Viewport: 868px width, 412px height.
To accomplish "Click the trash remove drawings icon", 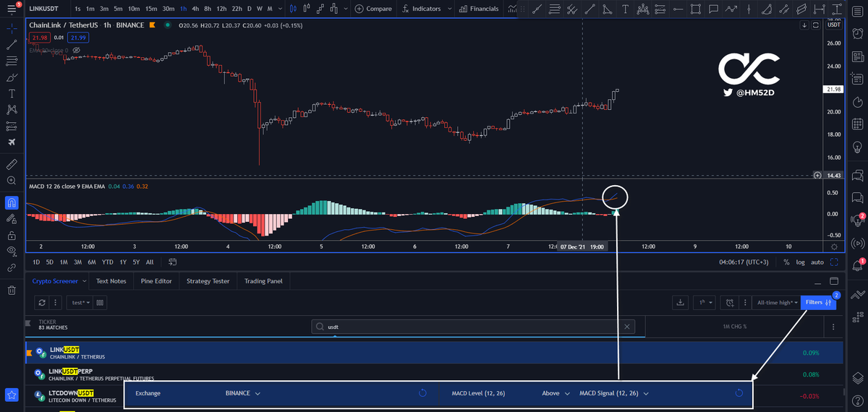I will (12, 290).
